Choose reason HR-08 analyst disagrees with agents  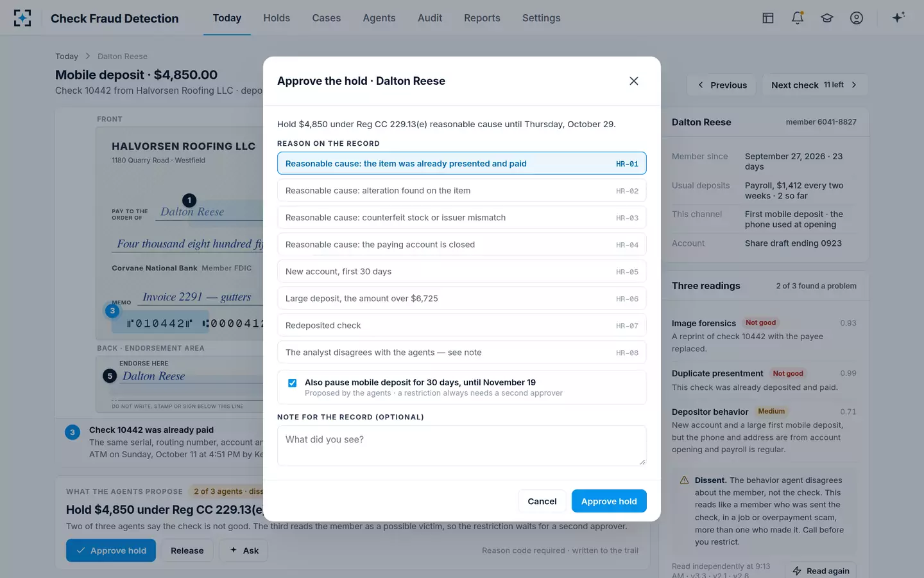pos(462,353)
